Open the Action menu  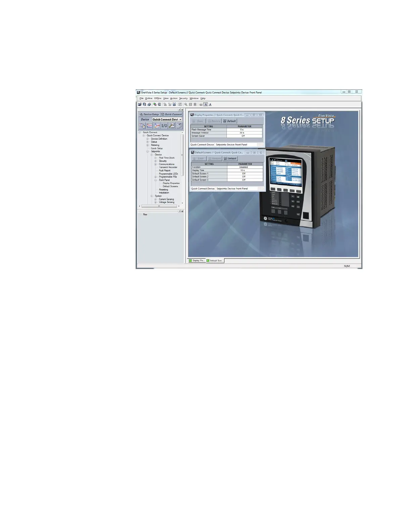coord(174,98)
